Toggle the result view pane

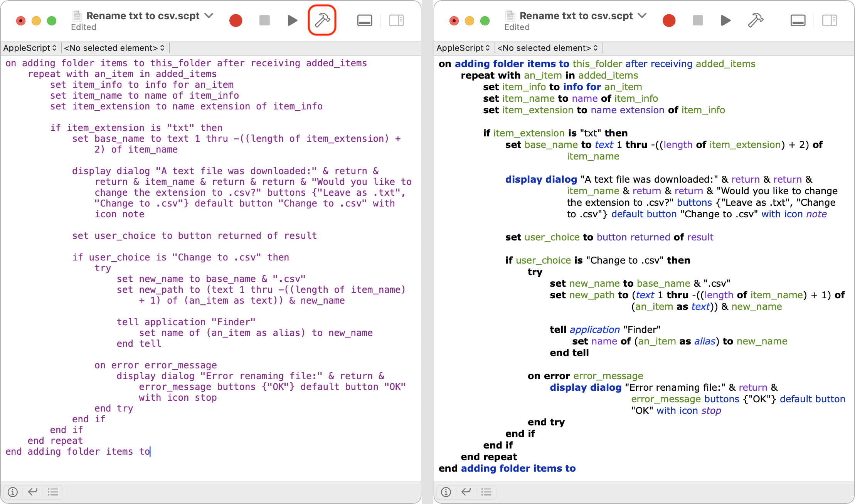pyautogui.click(x=32, y=492)
